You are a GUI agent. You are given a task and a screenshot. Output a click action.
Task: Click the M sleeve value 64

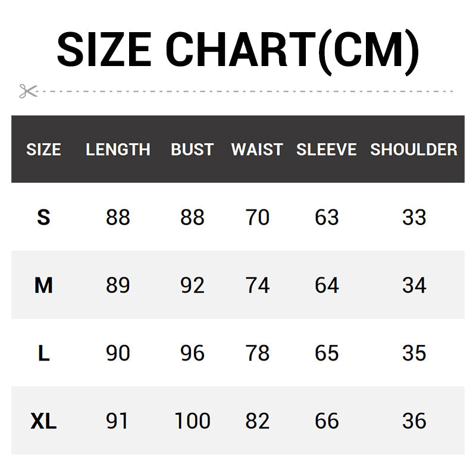(x=327, y=286)
